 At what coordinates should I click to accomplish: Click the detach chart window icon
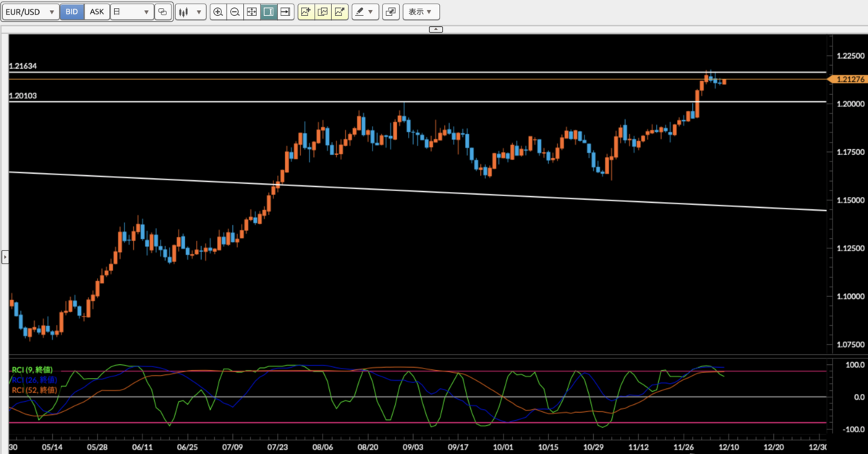tap(391, 12)
